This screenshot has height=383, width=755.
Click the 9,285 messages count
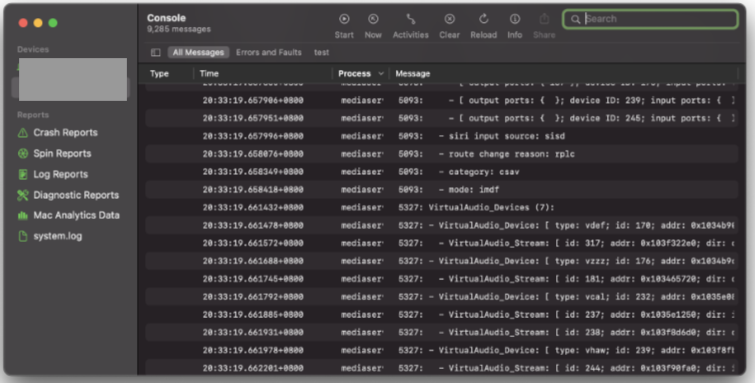179,29
